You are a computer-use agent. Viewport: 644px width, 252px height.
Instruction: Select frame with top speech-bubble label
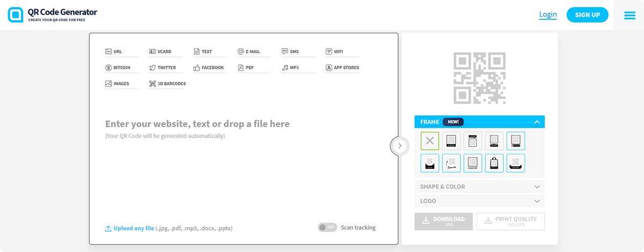coord(473,141)
